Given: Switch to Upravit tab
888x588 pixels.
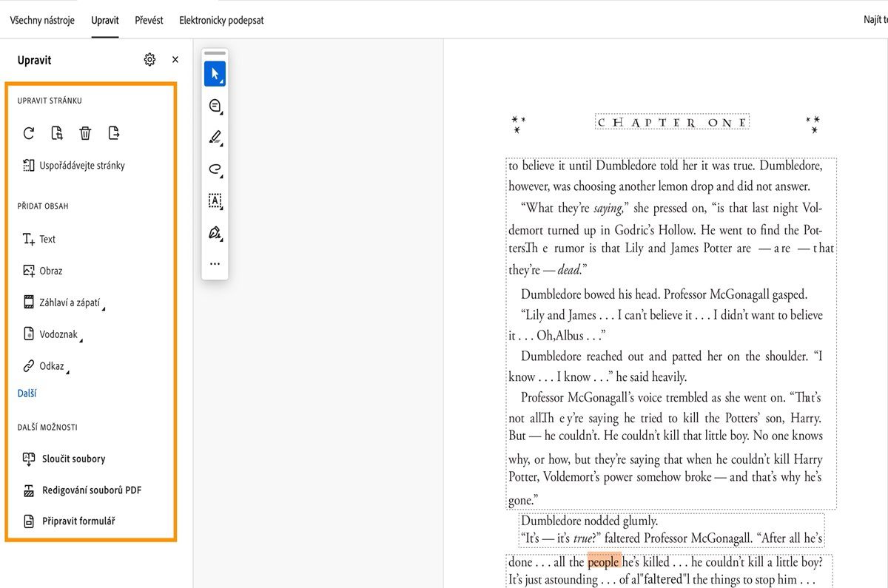Looking at the screenshot, I should (105, 20).
